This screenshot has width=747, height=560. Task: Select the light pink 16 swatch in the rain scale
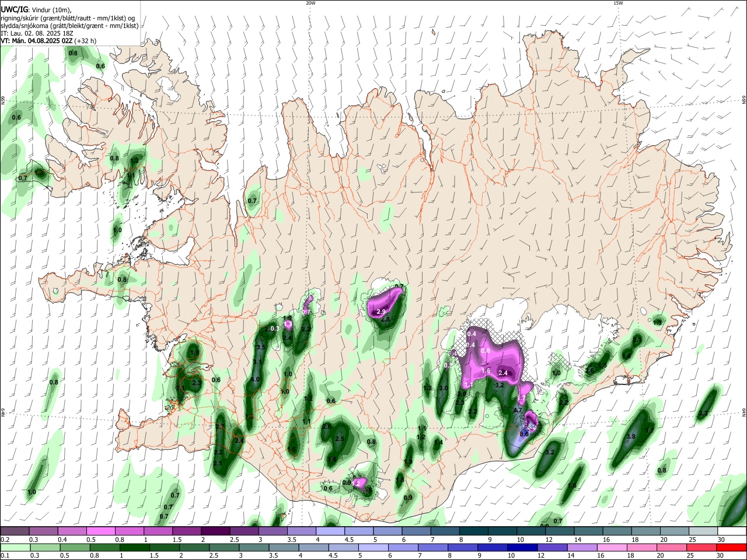612,547
